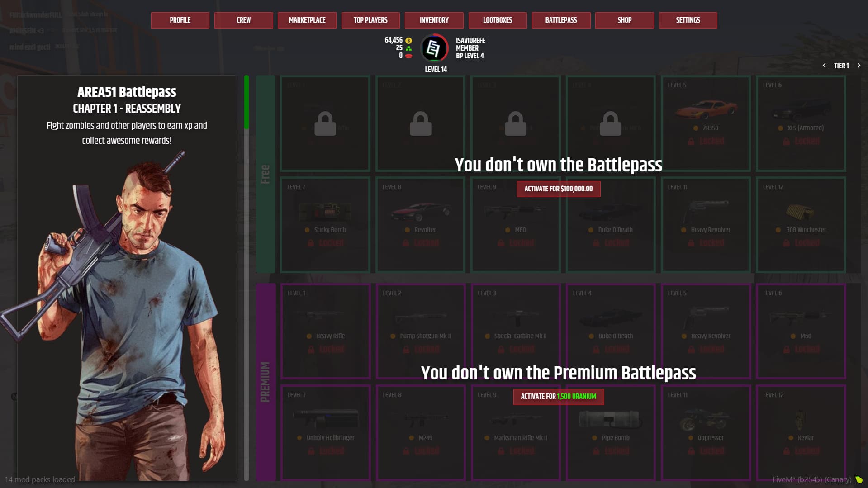Screen dimensions: 868x488
Task: Select the Oppressor bike reward icon
Action: click(705, 420)
